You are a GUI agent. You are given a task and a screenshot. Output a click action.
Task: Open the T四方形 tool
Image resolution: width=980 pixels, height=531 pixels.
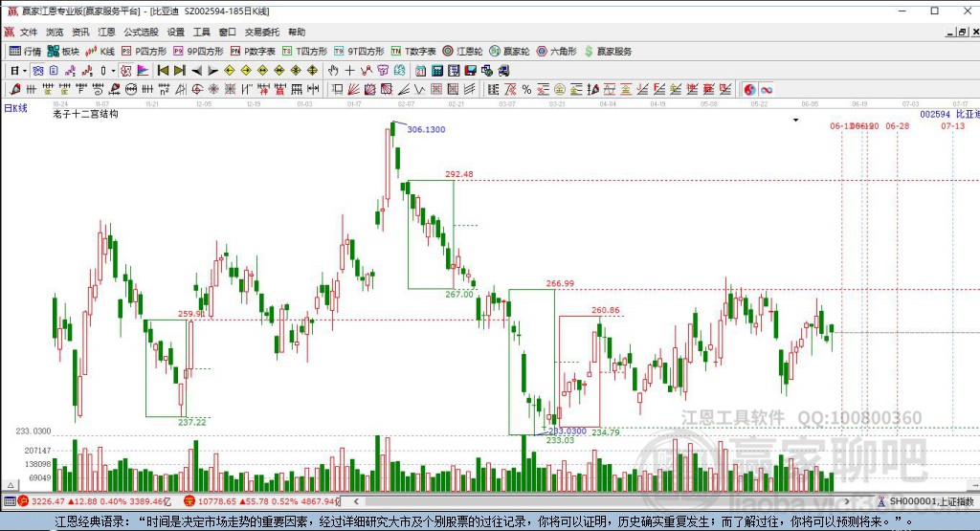[305, 52]
